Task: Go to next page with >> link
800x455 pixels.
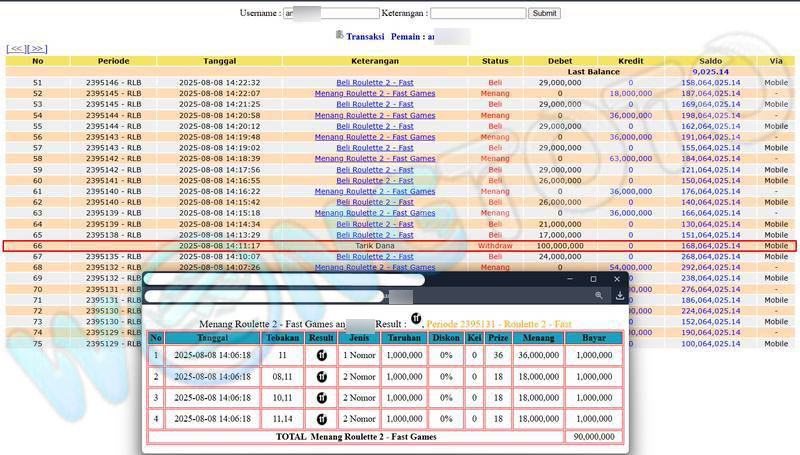Action: [37, 48]
